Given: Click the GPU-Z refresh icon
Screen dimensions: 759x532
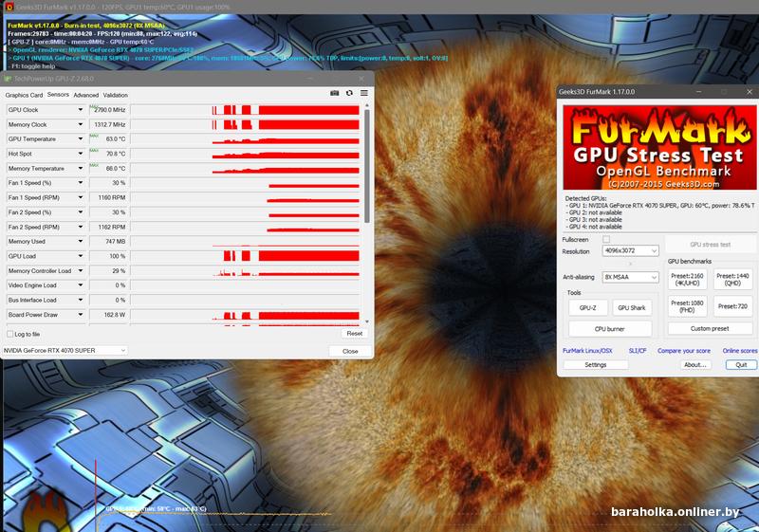Looking at the screenshot, I should pyautogui.click(x=349, y=93).
